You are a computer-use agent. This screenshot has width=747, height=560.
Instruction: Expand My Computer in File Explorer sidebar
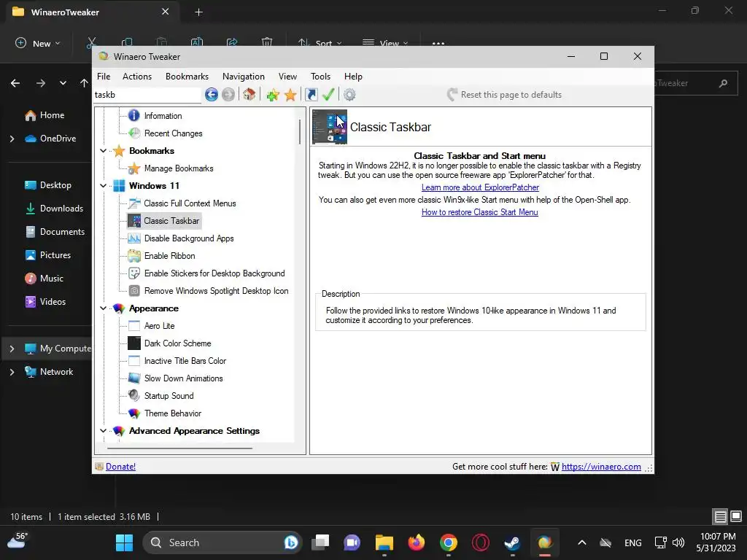(x=12, y=349)
